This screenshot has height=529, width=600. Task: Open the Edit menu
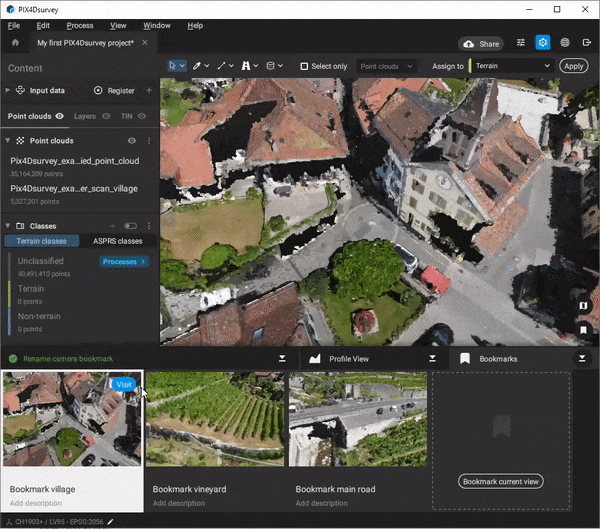[x=43, y=26]
